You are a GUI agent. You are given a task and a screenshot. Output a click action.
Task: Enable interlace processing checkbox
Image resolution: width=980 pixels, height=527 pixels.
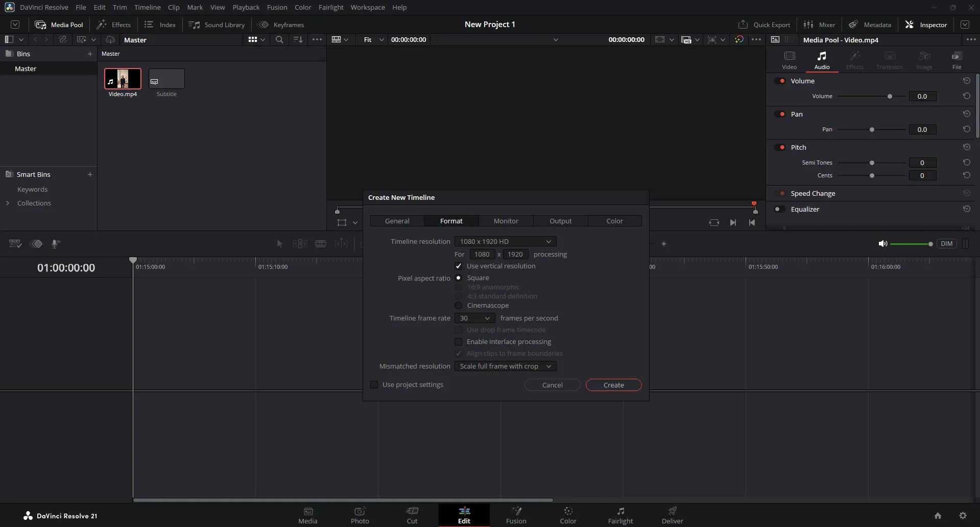pyautogui.click(x=459, y=341)
